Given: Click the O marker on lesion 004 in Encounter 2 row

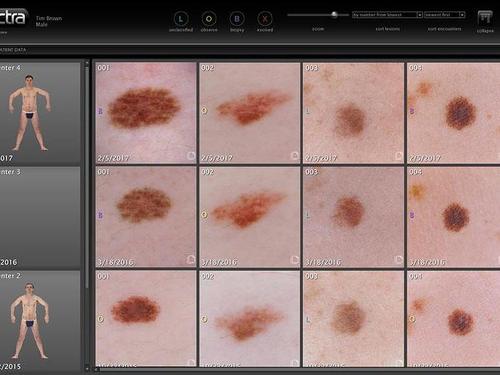Looking at the screenshot, I should tap(412, 319).
